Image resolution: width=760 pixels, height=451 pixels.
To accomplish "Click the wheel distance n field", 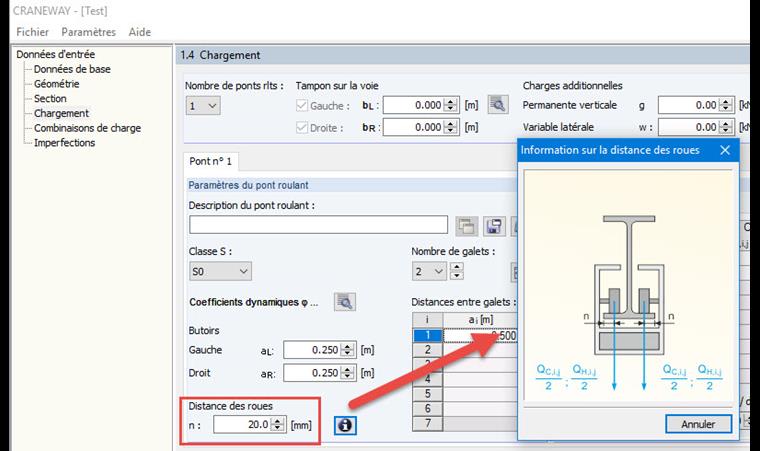I will click(x=242, y=425).
